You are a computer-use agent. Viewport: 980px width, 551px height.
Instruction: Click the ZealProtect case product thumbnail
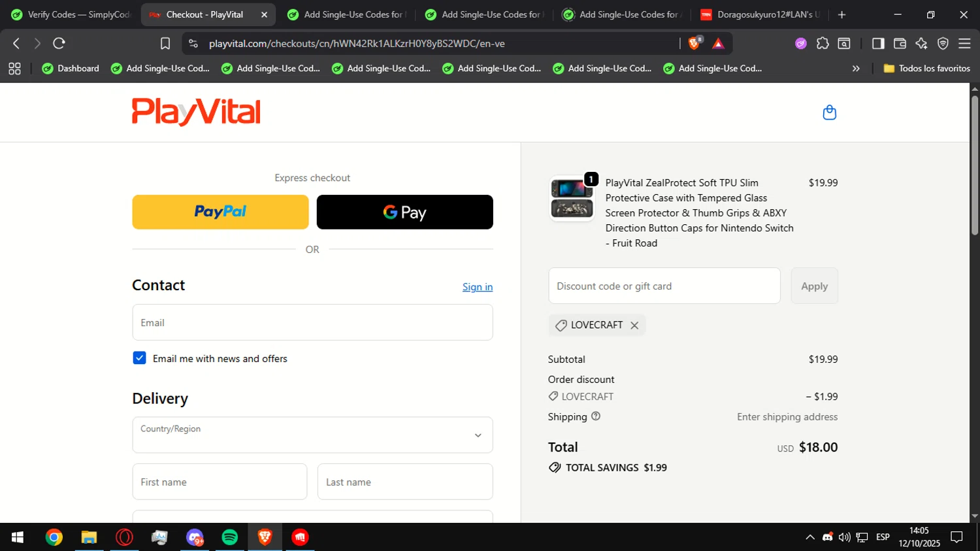click(572, 199)
